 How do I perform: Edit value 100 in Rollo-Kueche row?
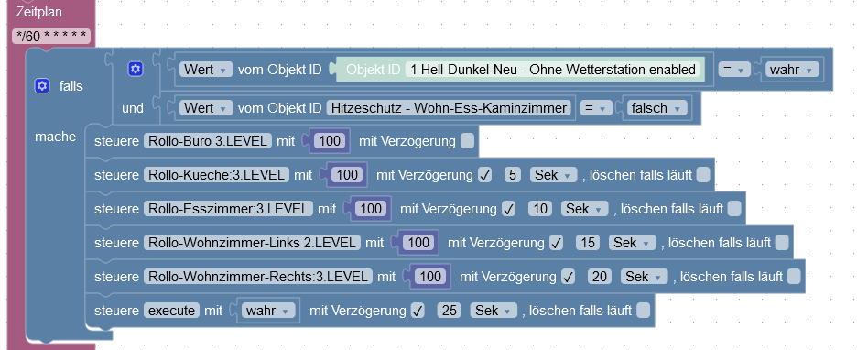point(347,175)
